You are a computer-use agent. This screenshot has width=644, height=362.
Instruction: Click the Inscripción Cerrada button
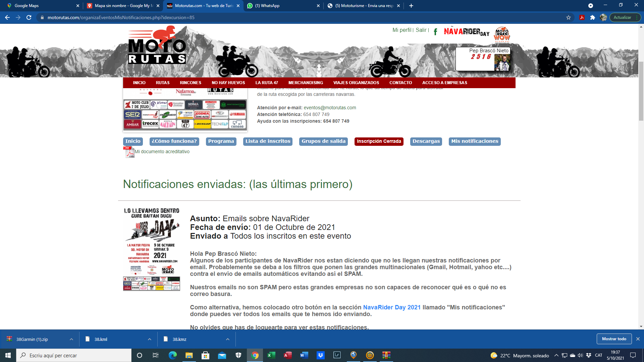[x=379, y=141]
